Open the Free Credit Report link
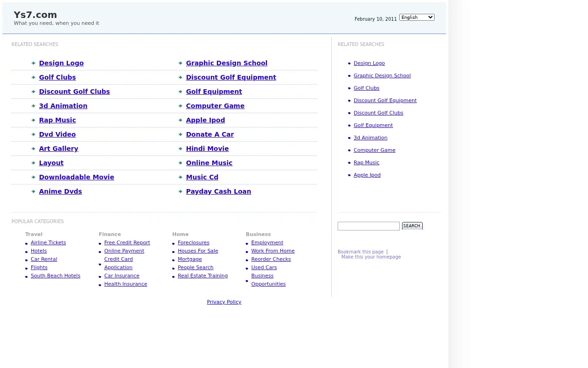This screenshot has height=368, width=588. (x=127, y=242)
